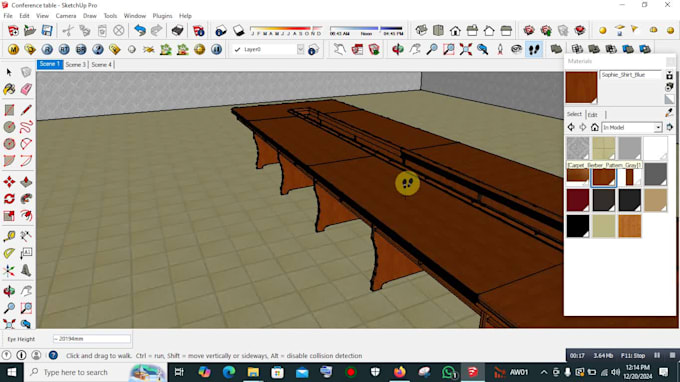Click the material name field Sophie_Shirt_Blue
The height and width of the screenshot is (382, 680).
(631, 75)
